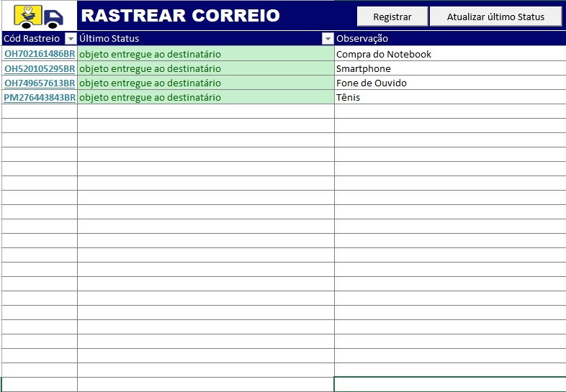Click the Registrar button
Image resolution: width=566 pixels, height=392 pixels.
392,17
